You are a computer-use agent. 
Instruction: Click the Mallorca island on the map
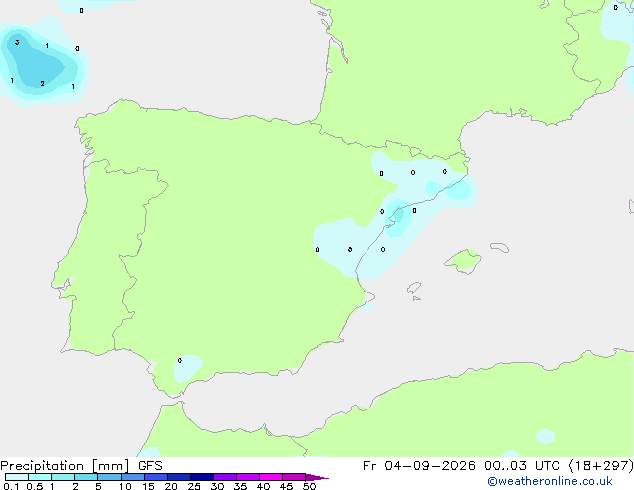pos(464,261)
